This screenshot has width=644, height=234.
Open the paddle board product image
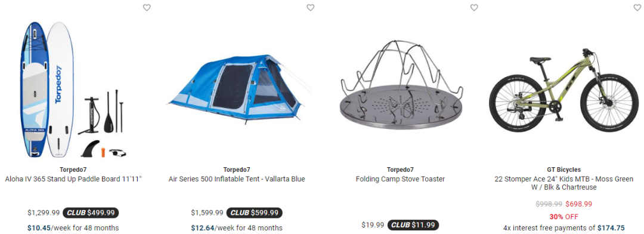coord(73,90)
